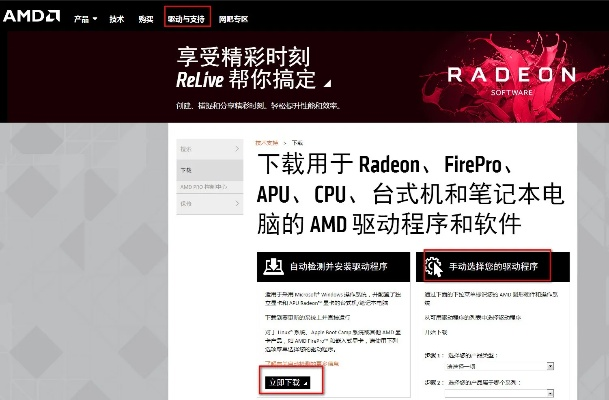Click first breadcrumb link above heading

pos(266,143)
